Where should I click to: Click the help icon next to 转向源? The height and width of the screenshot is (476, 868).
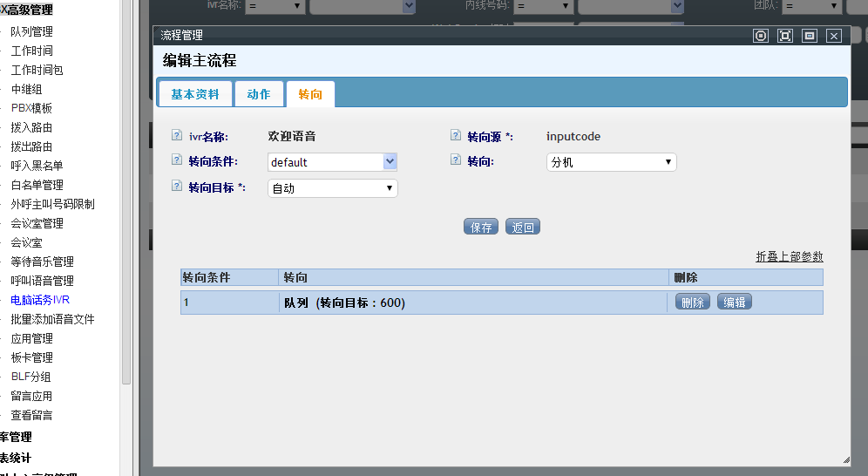click(x=456, y=136)
